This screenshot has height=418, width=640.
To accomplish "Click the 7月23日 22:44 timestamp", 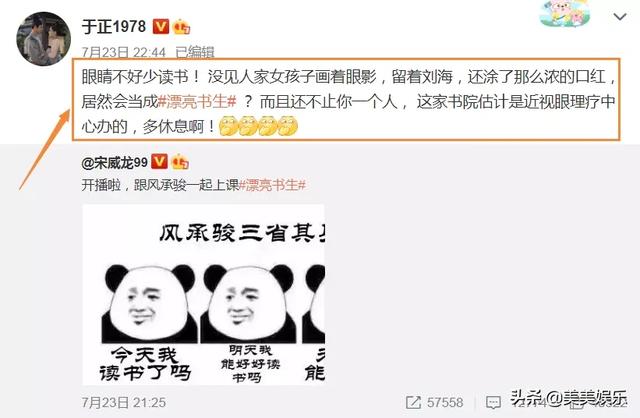I will (124, 52).
